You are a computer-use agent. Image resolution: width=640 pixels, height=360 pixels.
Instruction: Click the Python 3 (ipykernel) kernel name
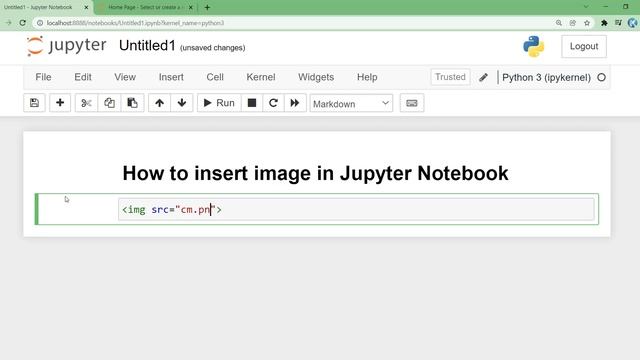click(546, 78)
